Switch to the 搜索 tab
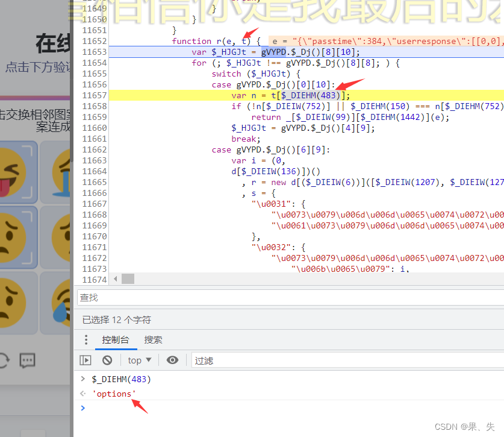This screenshot has width=504, height=437. [x=154, y=340]
